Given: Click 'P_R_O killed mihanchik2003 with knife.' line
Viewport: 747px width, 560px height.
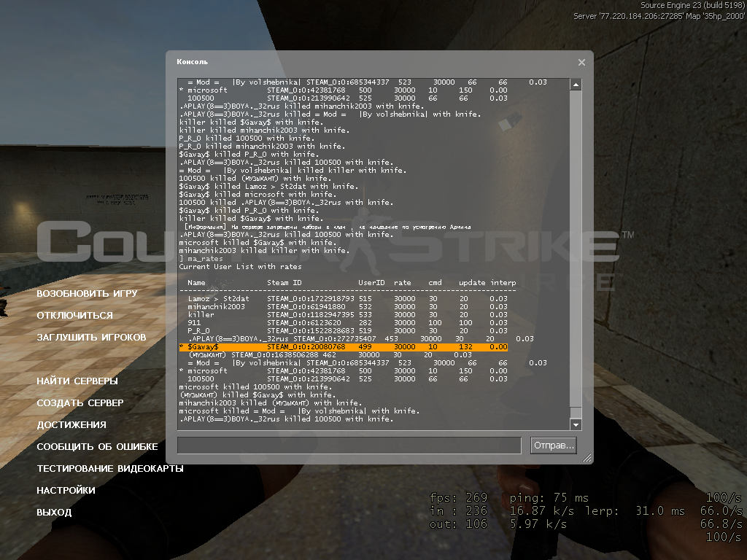Looking at the screenshot, I should pyautogui.click(x=262, y=146).
